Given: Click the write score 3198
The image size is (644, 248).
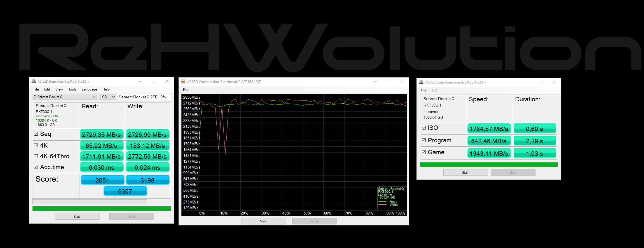Looking at the screenshot, I should coord(147,180).
